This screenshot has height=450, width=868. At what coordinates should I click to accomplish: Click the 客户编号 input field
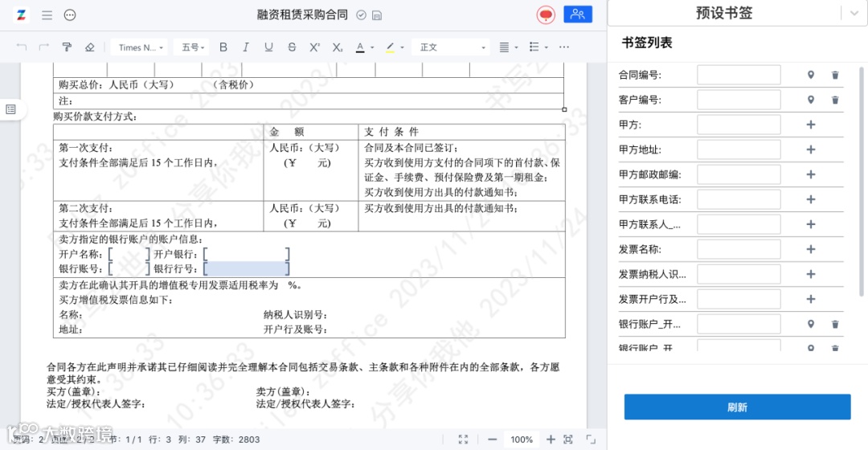(739, 100)
